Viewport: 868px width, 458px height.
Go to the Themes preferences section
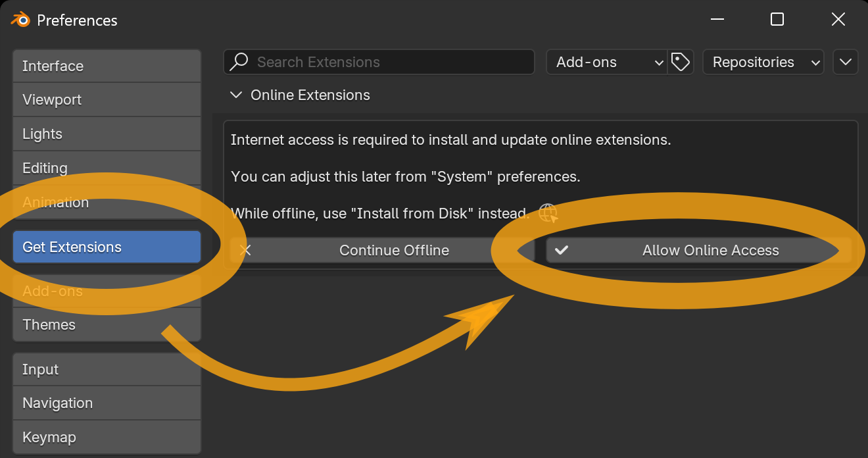(107, 325)
